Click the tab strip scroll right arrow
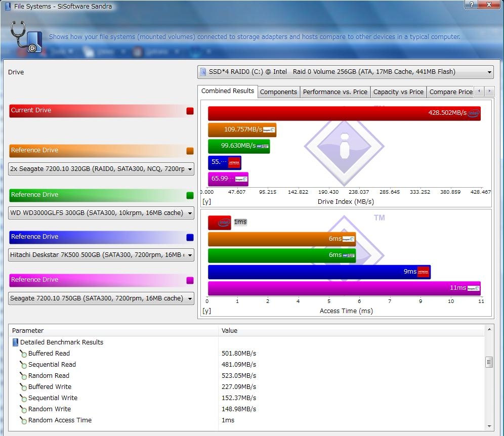Screen dimensions: 504x436 pyautogui.click(x=489, y=91)
